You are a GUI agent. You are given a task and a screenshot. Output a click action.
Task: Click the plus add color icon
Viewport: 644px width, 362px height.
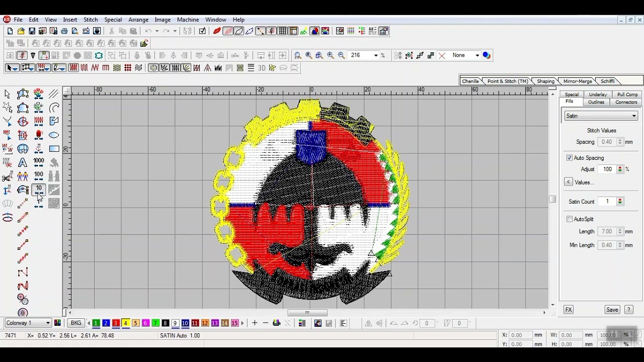tap(255, 323)
